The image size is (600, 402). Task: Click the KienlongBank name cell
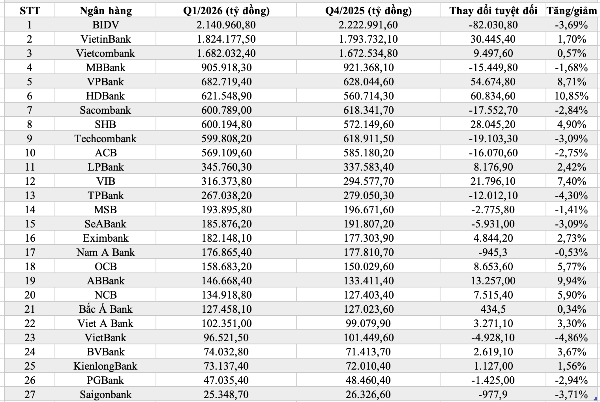tap(106, 366)
